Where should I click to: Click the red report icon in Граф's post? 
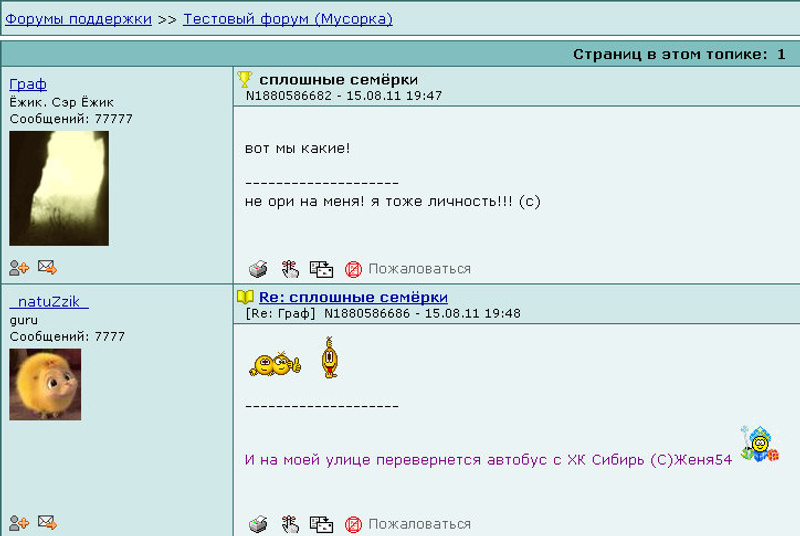click(353, 269)
